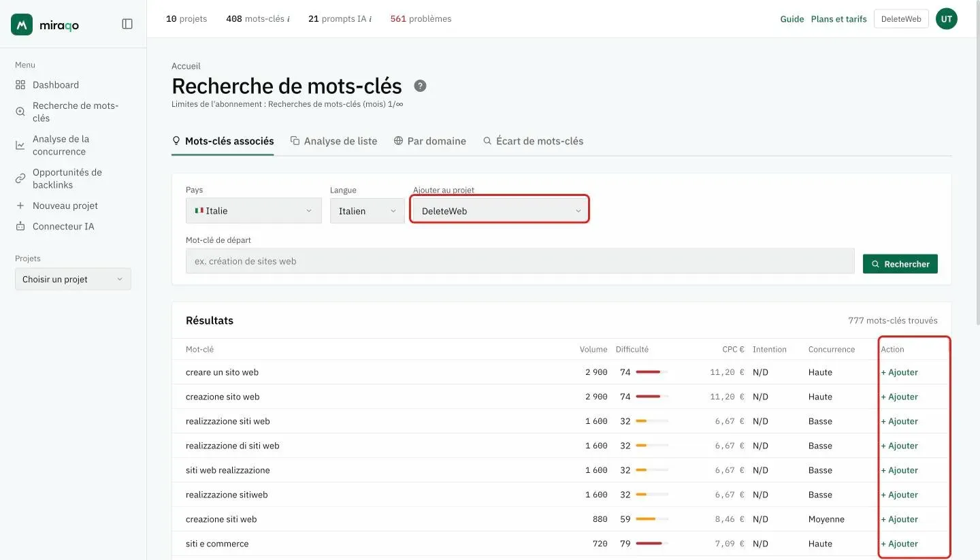Screen dimensions: 980x560
Task: Click keyword text realizzazione sitiweb
Action: (227, 495)
